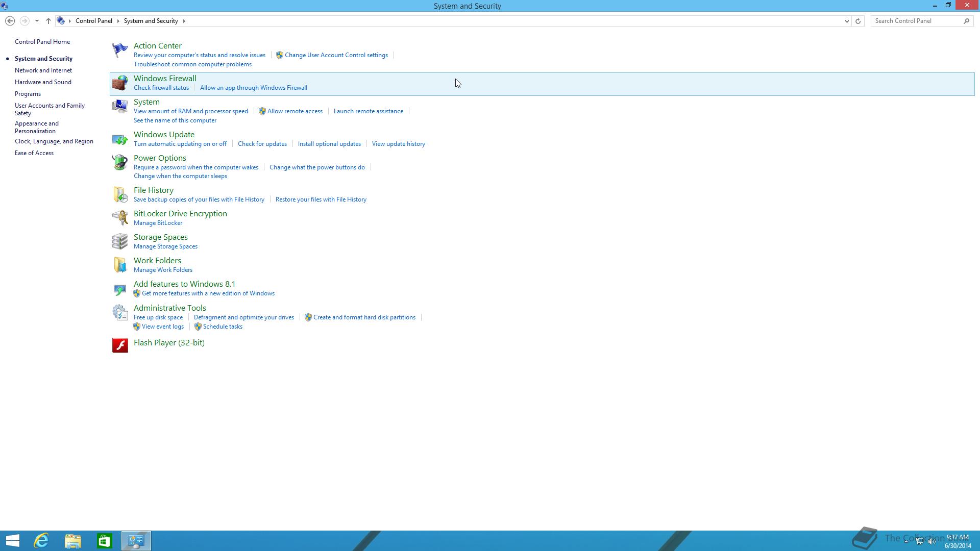This screenshot has width=980, height=551.
Task: Open the Flash Player red icon
Action: (x=120, y=345)
